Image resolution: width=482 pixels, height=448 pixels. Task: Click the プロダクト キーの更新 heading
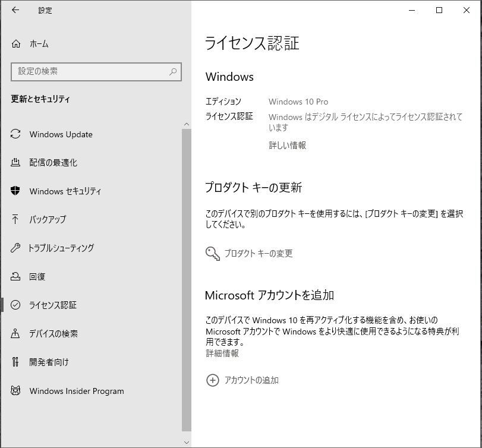[253, 187]
